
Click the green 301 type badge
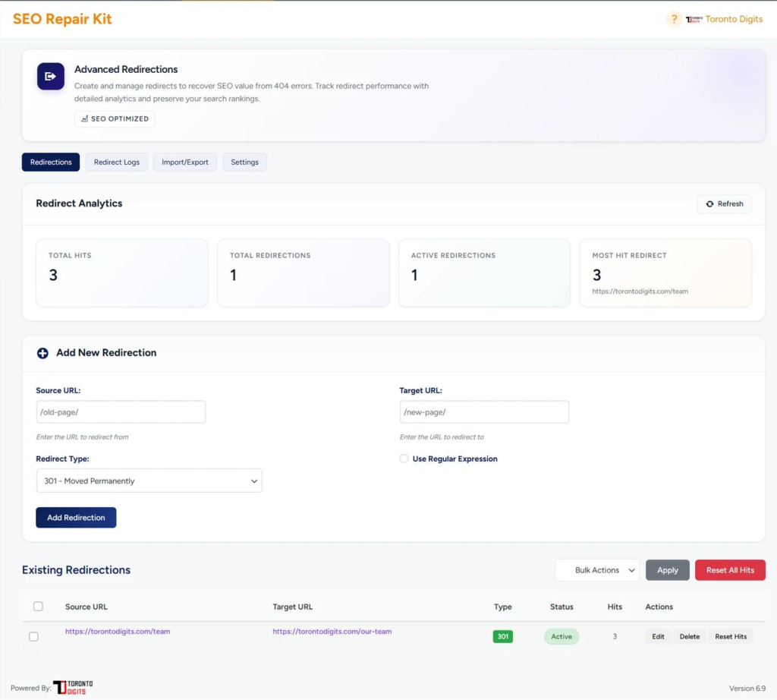tap(502, 637)
